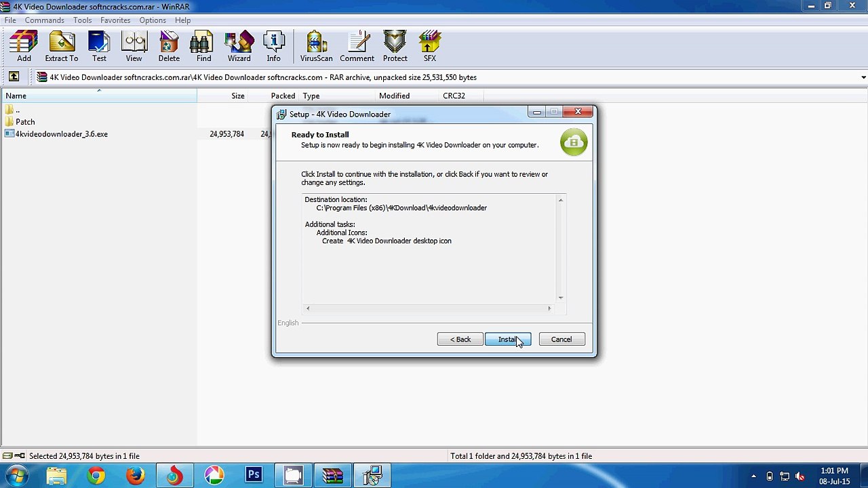Open Windows Explorer from taskbar
The width and height of the screenshot is (868, 488).
[x=57, y=476]
